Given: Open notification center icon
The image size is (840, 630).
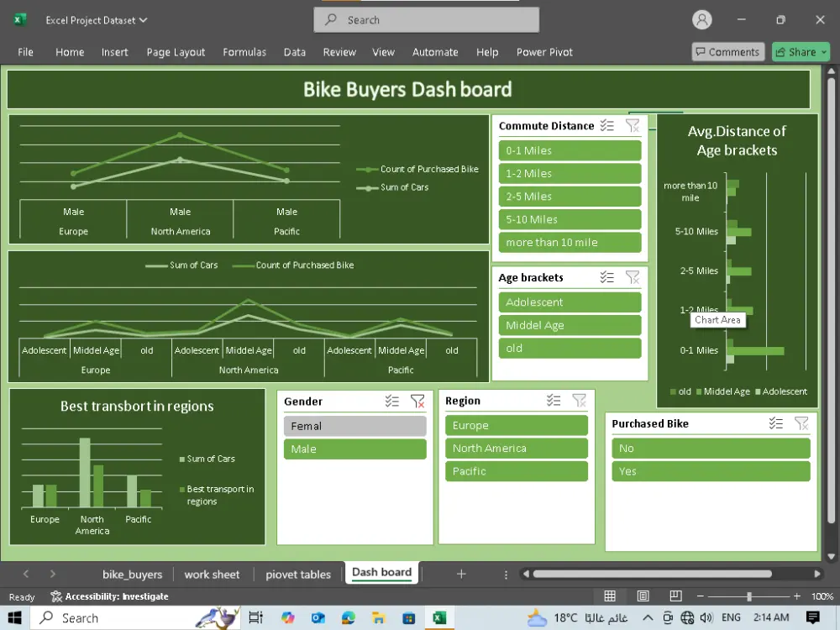Looking at the screenshot, I should click(812, 617).
